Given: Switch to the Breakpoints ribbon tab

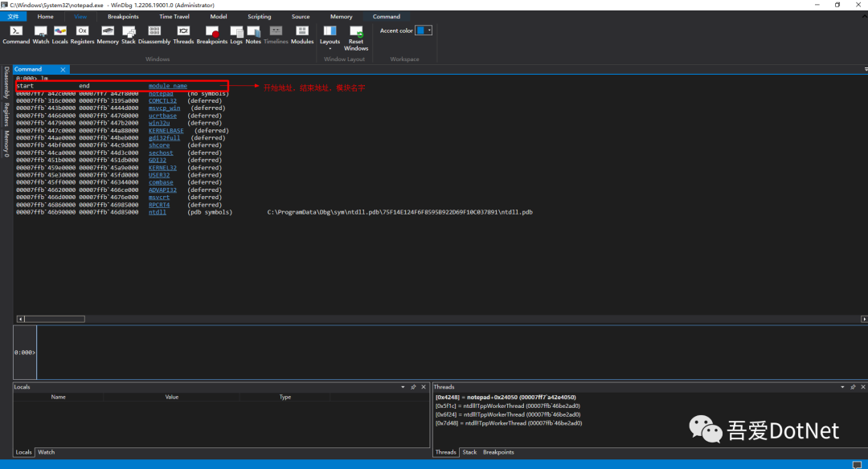Looking at the screenshot, I should coord(123,17).
